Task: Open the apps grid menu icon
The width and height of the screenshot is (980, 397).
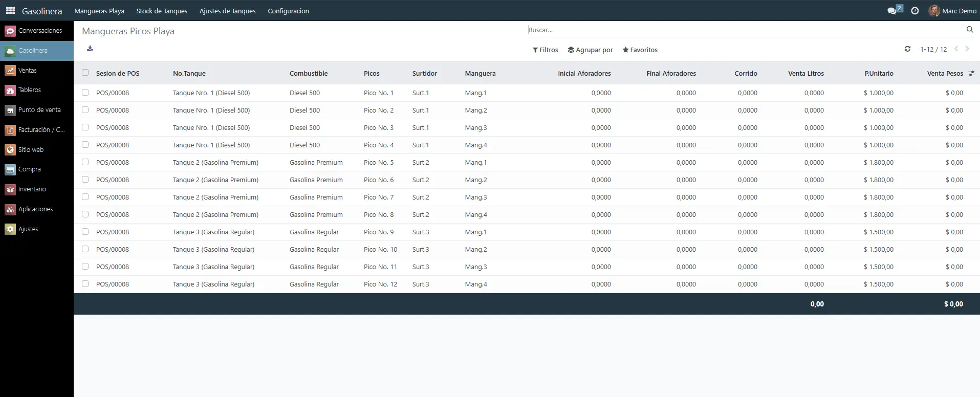Action: click(x=10, y=10)
